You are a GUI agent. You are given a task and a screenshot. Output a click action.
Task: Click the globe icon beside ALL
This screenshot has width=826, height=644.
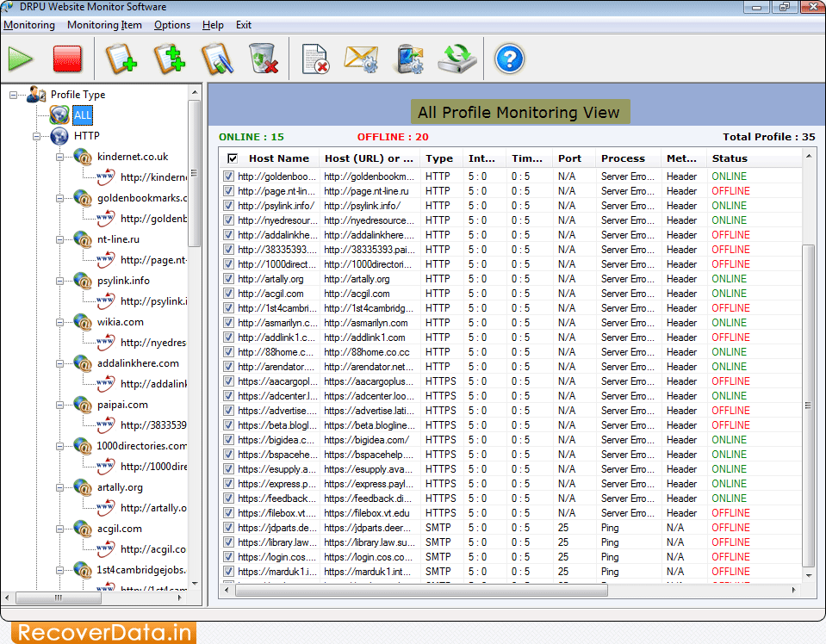tap(59, 115)
